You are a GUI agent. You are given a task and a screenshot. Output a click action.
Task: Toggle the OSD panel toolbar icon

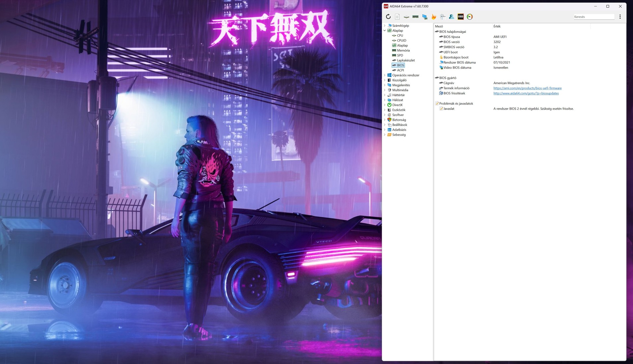461,17
